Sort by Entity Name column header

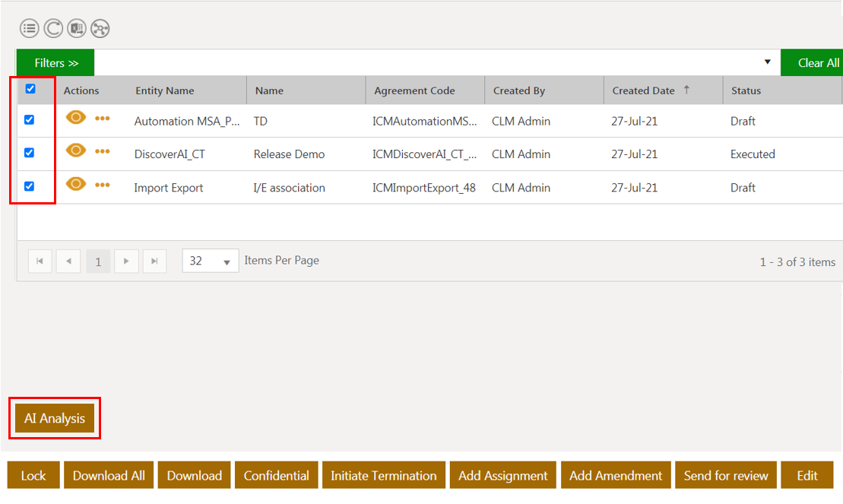pos(164,90)
